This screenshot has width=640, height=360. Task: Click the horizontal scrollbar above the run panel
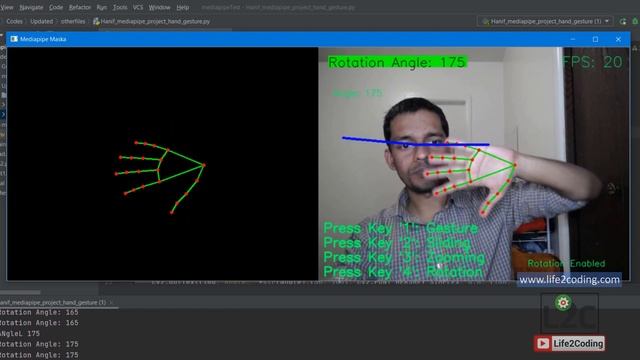coord(20,292)
